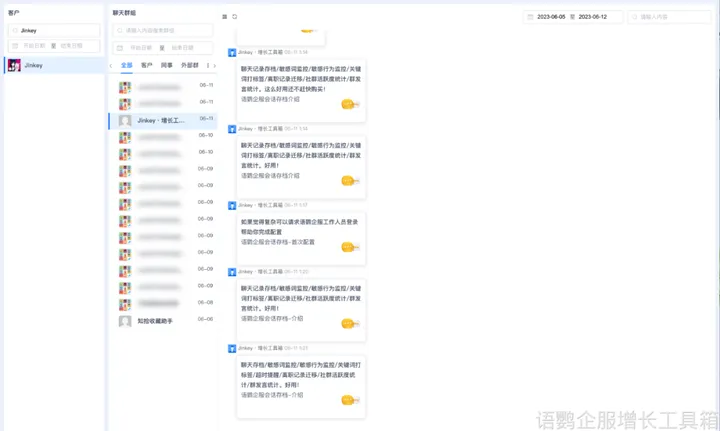Image resolution: width=720 pixels, height=431 pixels.
Task: Click the 知拾收藏助手 avatar icon
Action: (x=125, y=321)
